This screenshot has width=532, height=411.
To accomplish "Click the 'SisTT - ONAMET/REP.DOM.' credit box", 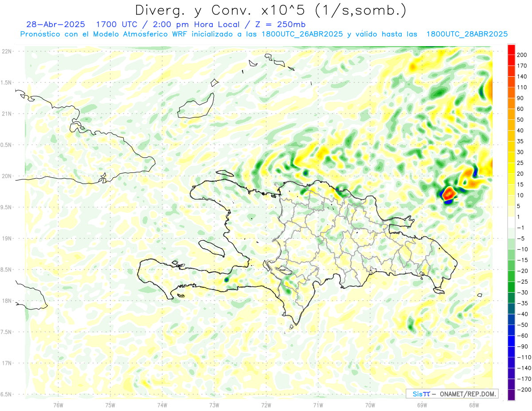I will pyautogui.click(x=452, y=394).
